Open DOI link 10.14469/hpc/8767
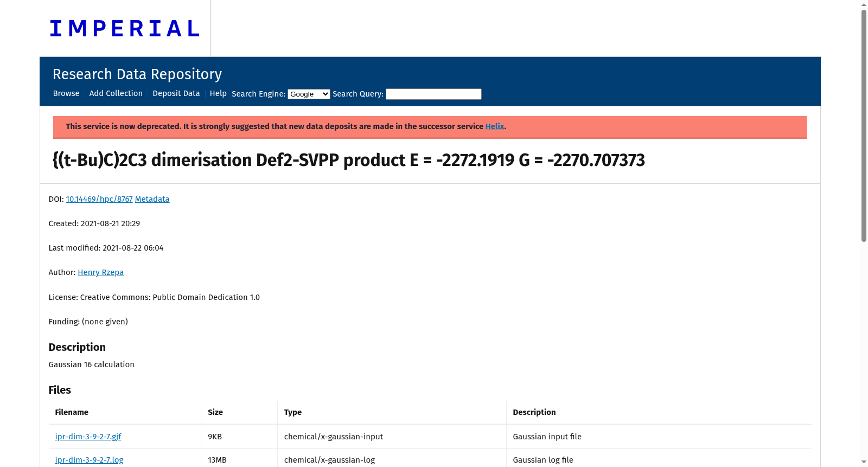 point(99,199)
